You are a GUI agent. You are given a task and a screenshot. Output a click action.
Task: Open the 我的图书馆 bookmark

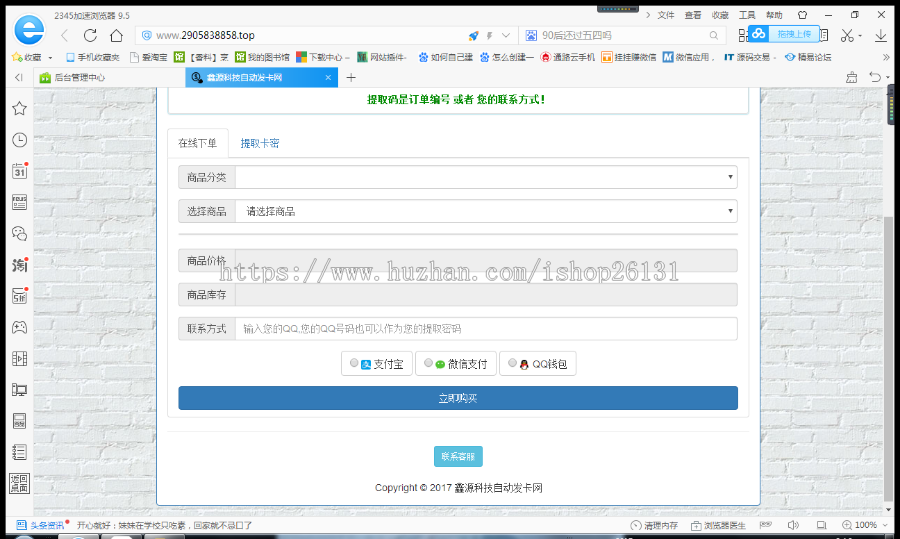coord(262,57)
